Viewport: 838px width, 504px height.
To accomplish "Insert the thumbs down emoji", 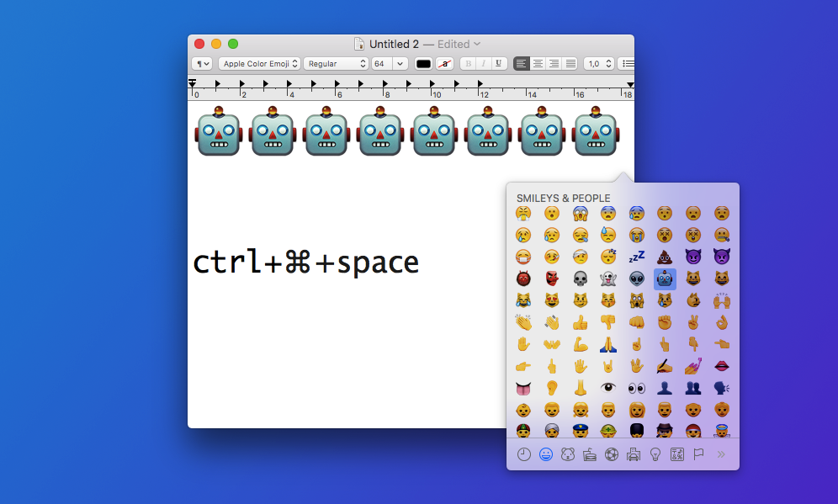I will click(608, 323).
